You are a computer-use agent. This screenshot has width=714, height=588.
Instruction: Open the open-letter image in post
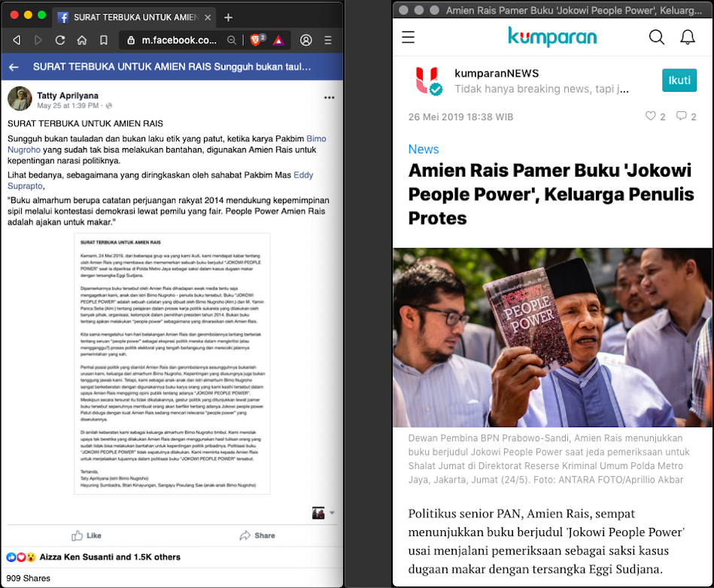(172, 364)
